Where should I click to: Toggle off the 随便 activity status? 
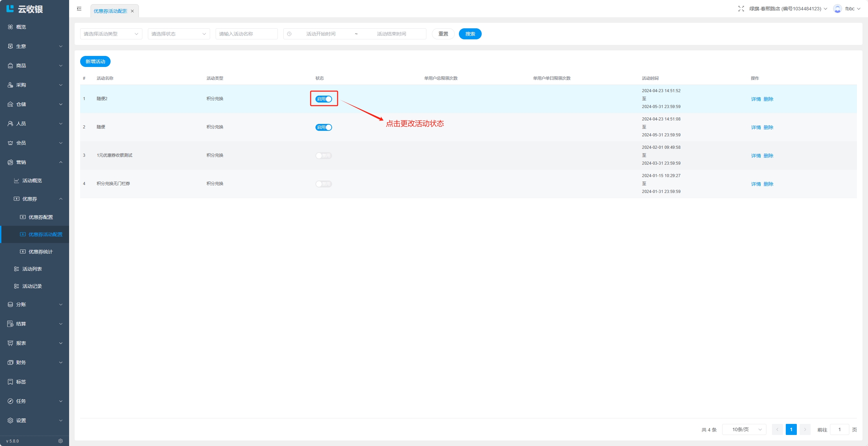coord(324,127)
